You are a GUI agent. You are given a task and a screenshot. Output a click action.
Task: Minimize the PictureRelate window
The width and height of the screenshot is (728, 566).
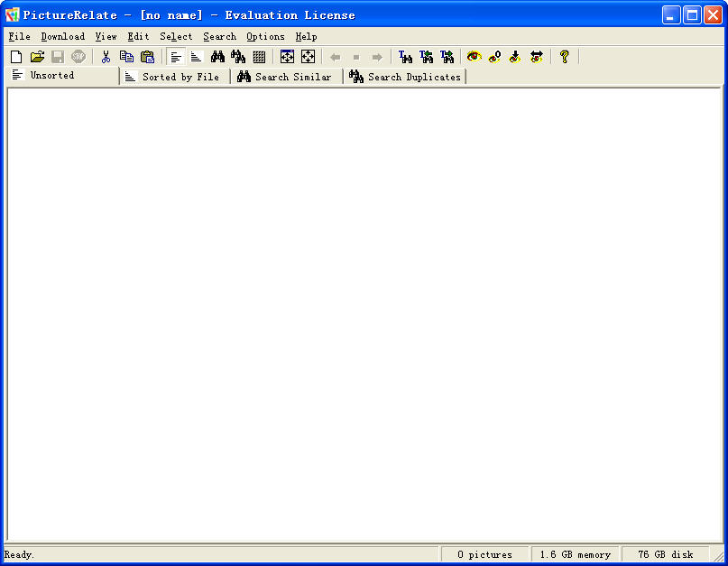click(x=670, y=15)
